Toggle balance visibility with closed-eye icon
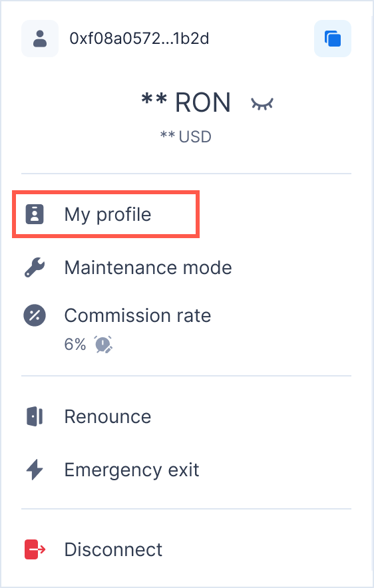The height and width of the screenshot is (588, 374). pos(262,104)
